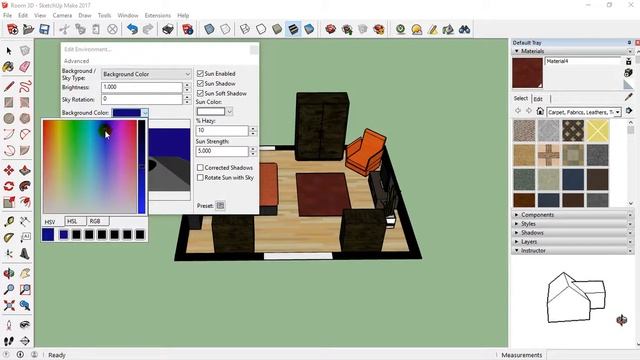Enable Corrected Shadows checkbox

[x=200, y=167]
